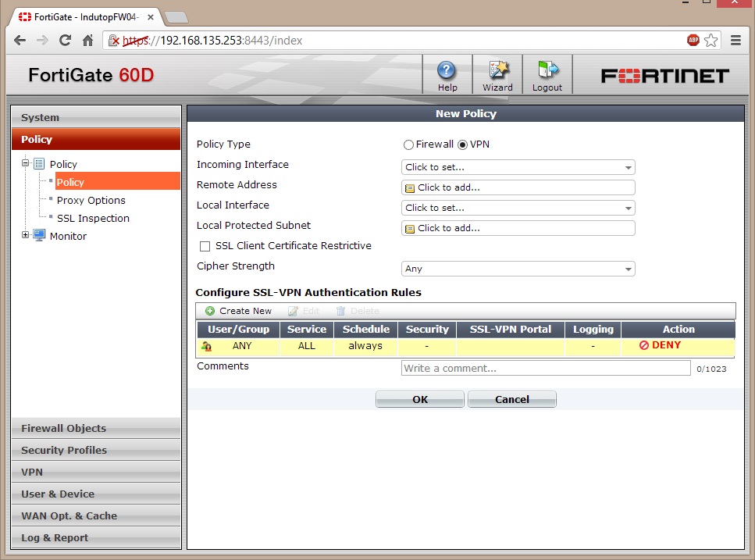
Task: Open WAN Opt. & Cache section
Action: (96, 515)
